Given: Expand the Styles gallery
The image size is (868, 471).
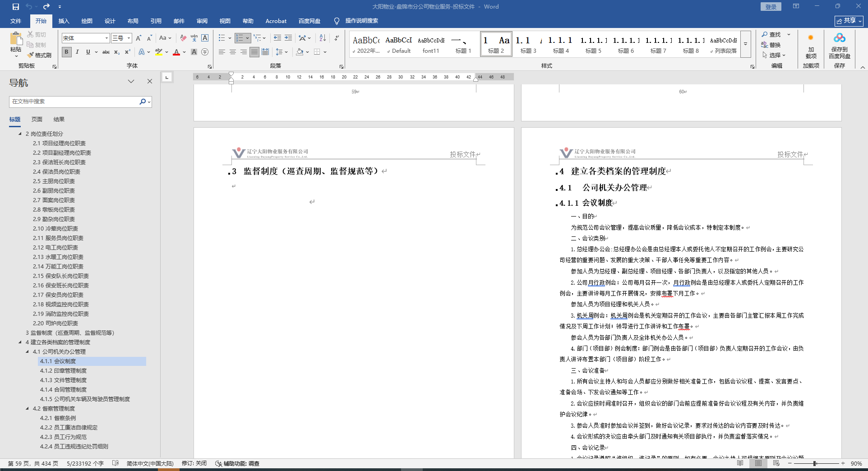Looking at the screenshot, I should point(745,44).
